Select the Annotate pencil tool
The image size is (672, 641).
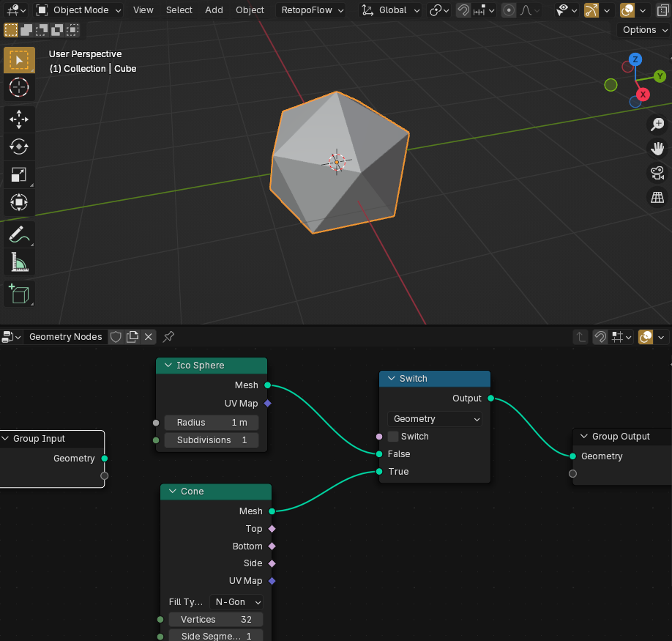19,234
